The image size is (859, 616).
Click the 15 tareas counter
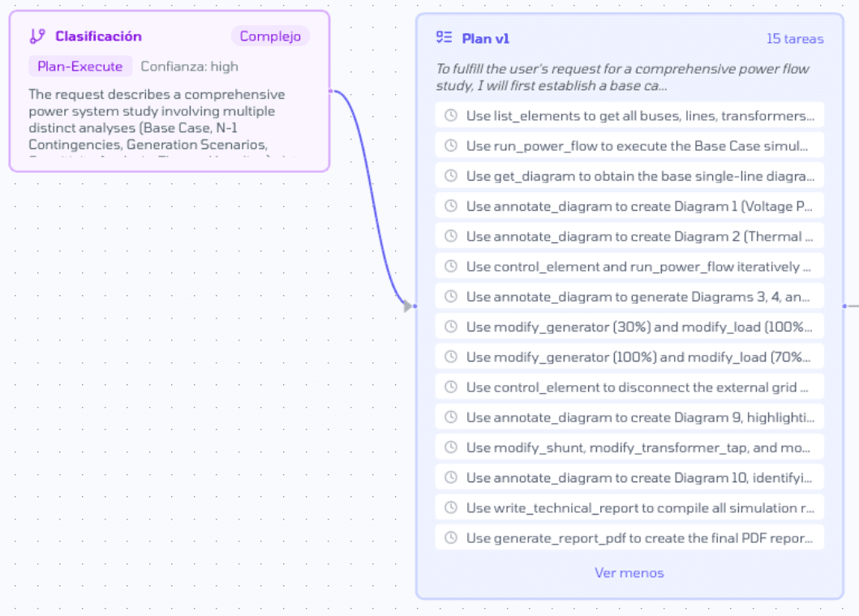794,39
